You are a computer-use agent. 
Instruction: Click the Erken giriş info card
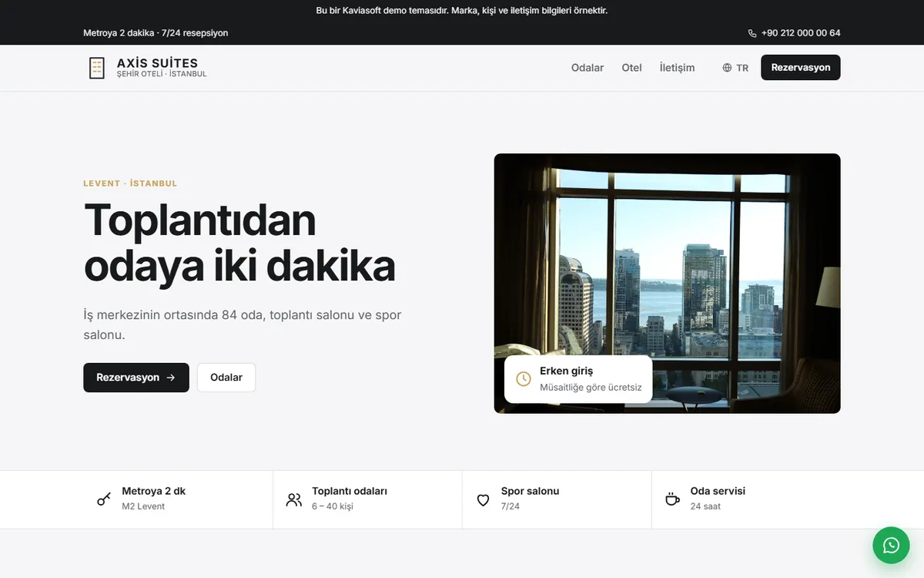578,379
